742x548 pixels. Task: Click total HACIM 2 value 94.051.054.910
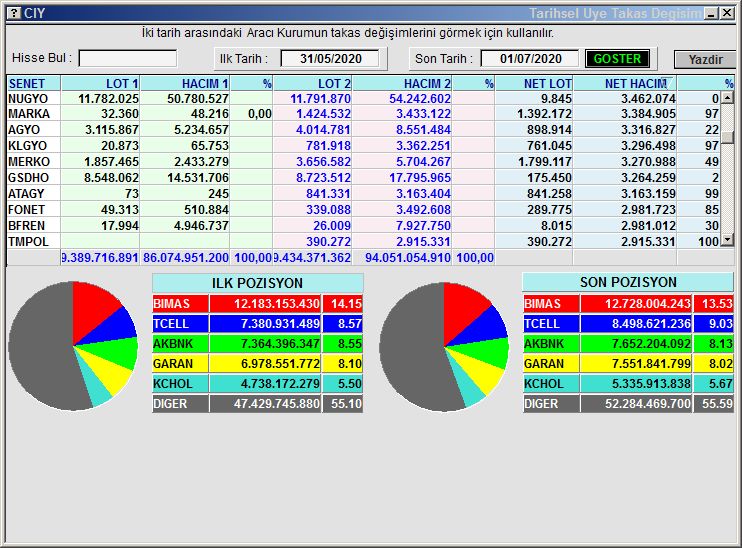[408, 258]
